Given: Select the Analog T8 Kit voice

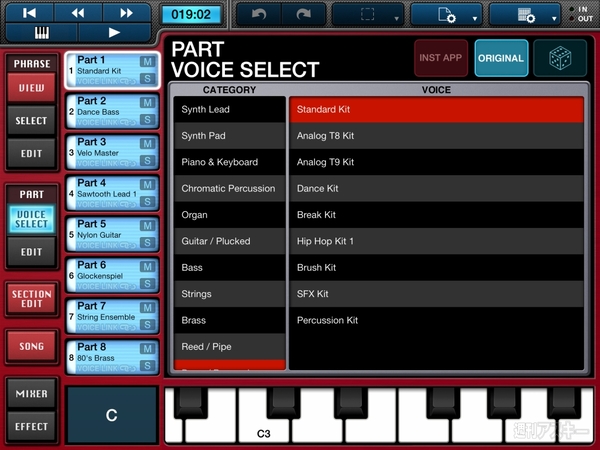Looking at the screenshot, I should point(437,136).
